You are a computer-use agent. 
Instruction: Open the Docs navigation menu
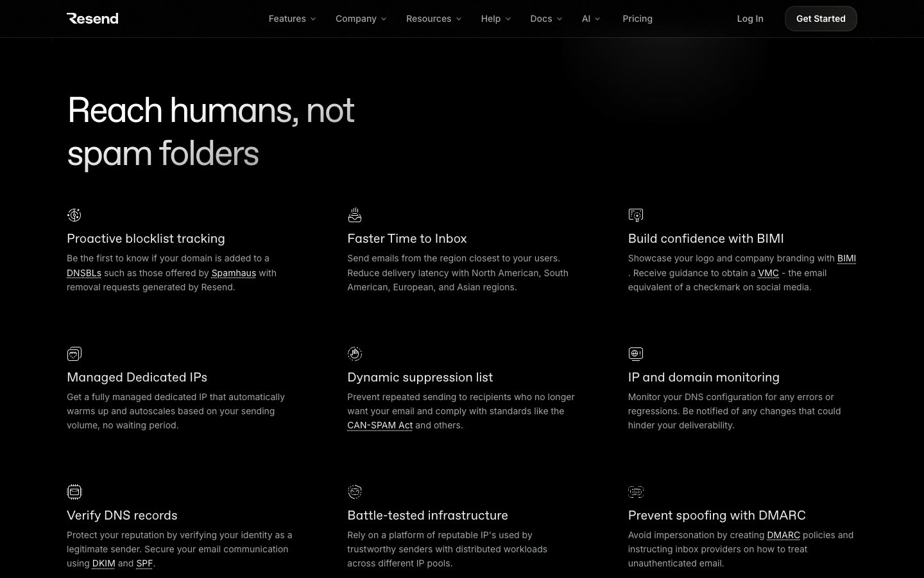tap(545, 19)
